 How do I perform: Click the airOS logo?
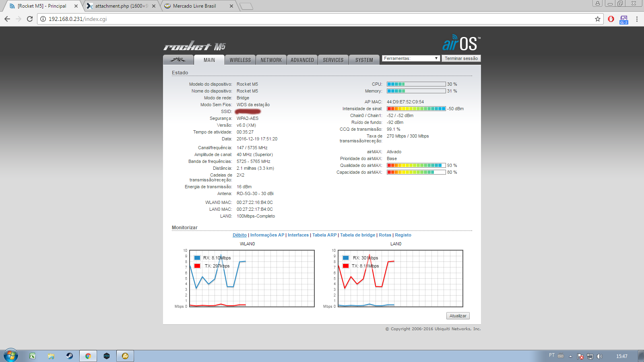[x=462, y=43]
